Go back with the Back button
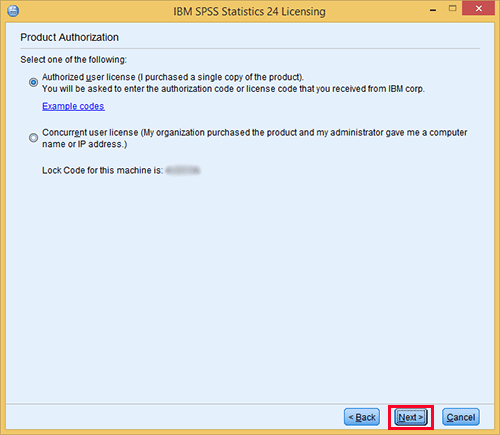The width and height of the screenshot is (500, 435). [x=362, y=417]
